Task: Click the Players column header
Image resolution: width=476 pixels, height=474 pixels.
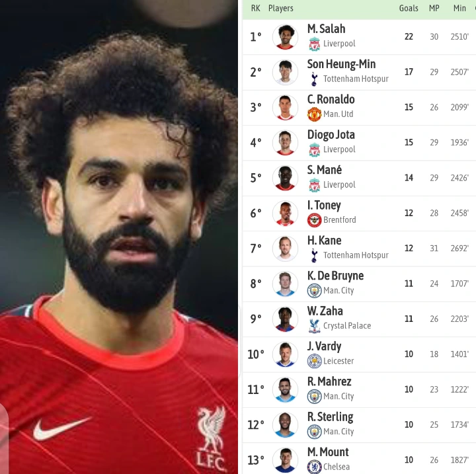Action: [281, 9]
